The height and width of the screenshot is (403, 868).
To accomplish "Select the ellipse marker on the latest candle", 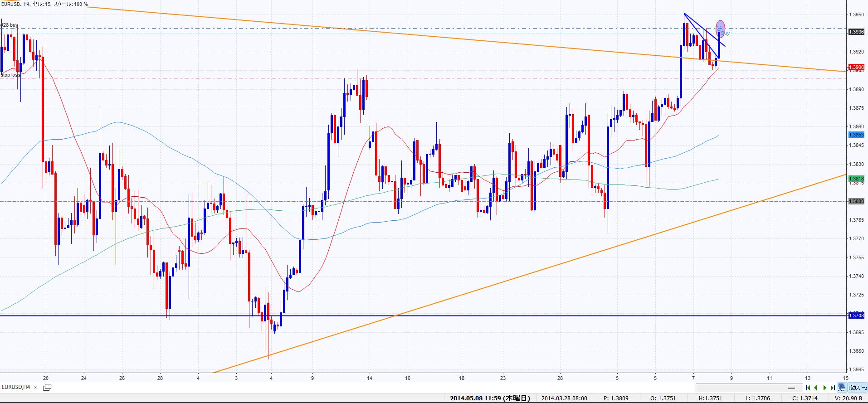I will [720, 28].
